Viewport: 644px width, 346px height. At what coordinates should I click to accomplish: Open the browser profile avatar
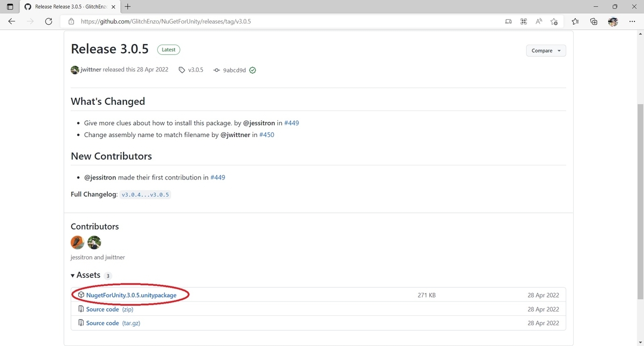612,21
